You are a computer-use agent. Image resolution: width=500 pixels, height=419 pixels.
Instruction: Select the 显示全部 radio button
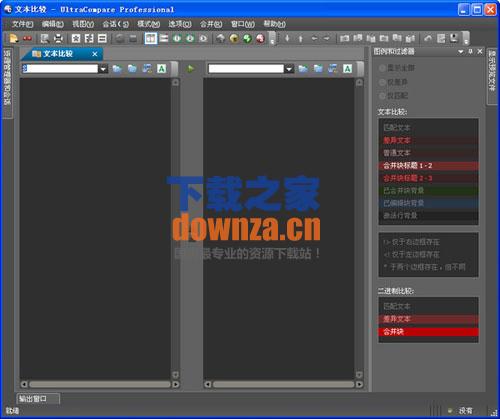coord(382,68)
